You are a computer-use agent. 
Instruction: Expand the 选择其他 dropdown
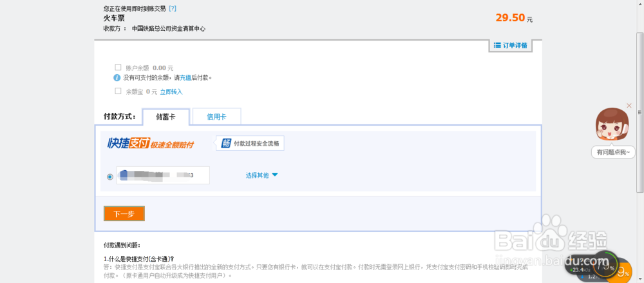click(x=261, y=175)
